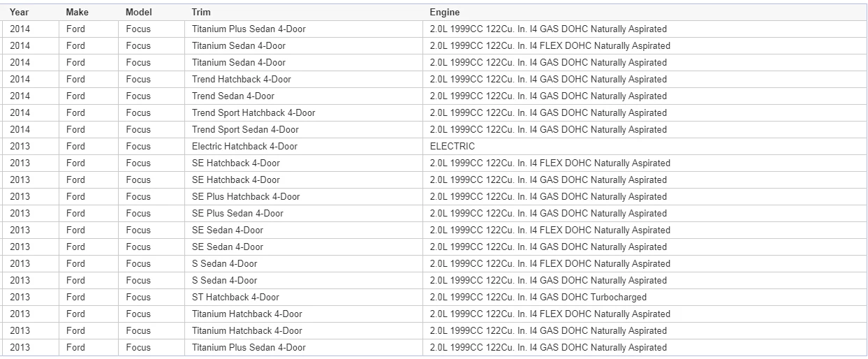This screenshot has width=868, height=359.
Task: Click the 2013 year cell of Electric Hatchback row
Action: (x=20, y=147)
